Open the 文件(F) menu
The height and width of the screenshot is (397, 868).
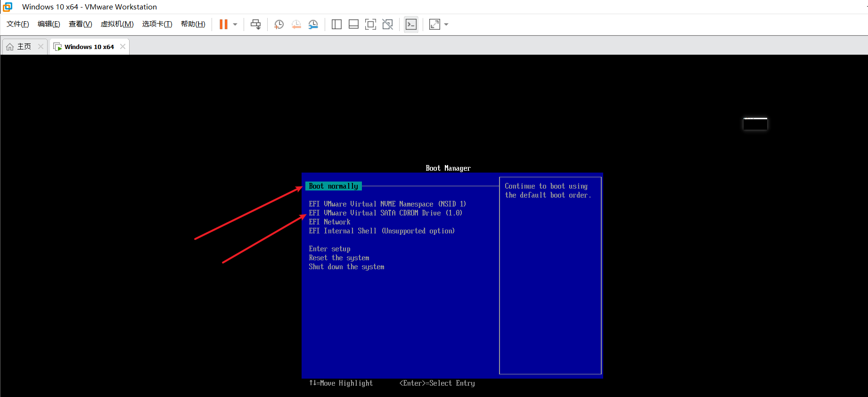point(18,24)
